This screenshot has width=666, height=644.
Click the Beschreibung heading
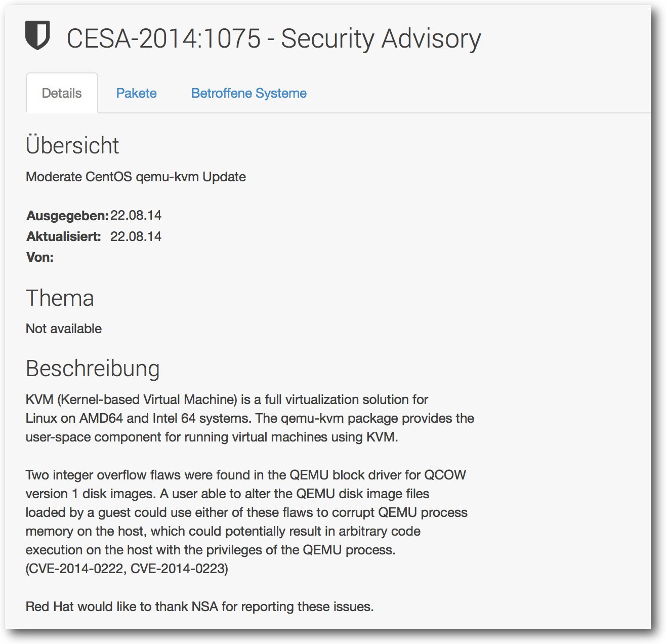coord(93,369)
